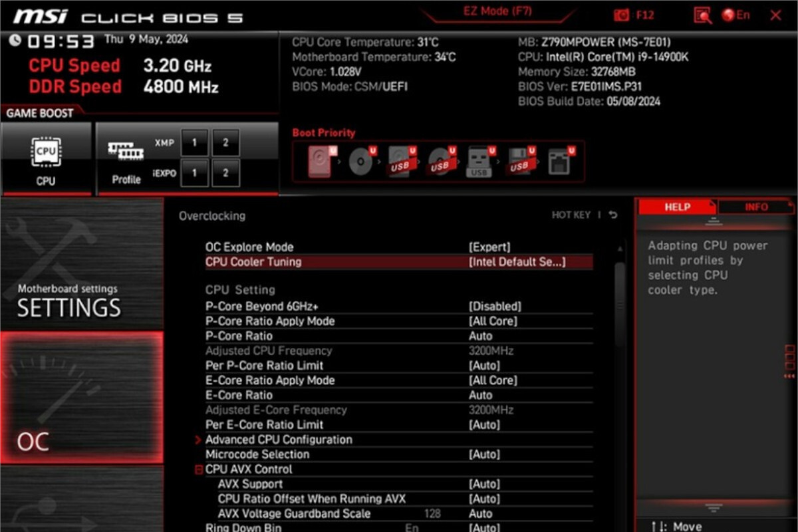Screen dimensions: 798x532
Task: Click help panel's bottom scroll handle
Action: pos(714,507)
